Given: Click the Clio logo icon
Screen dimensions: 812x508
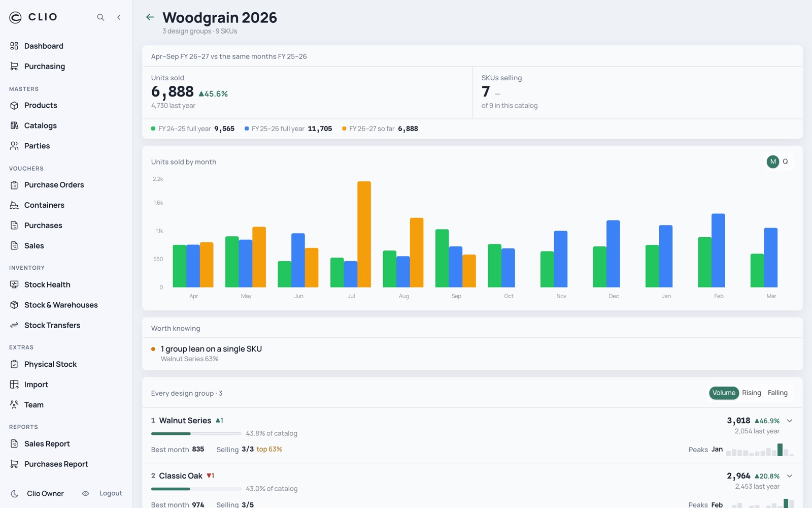Looking at the screenshot, I should [x=16, y=17].
